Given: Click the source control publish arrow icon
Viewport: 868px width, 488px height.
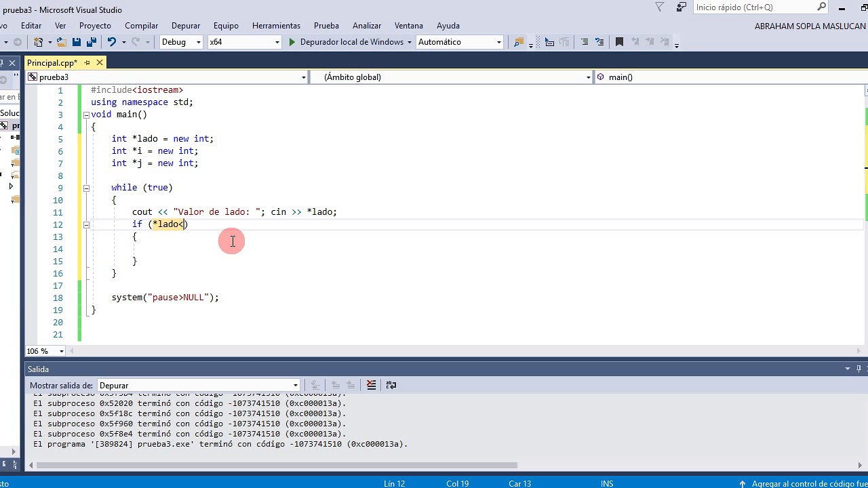Looking at the screenshot, I should (x=743, y=484).
